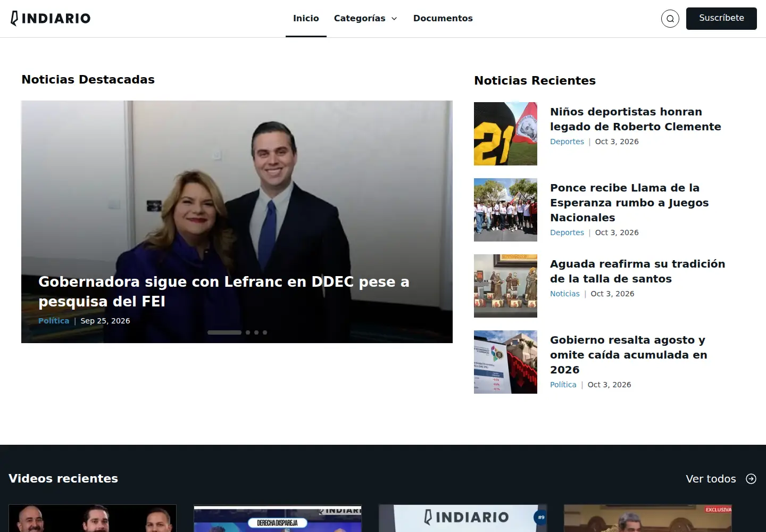Open Aguada talla de santos article

click(x=637, y=271)
